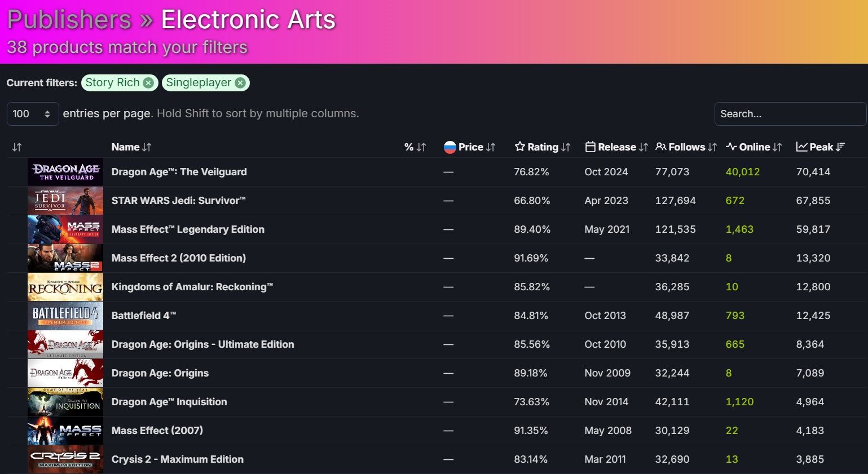Click the Search input field
Screen dimensions: 868x474
click(790, 114)
